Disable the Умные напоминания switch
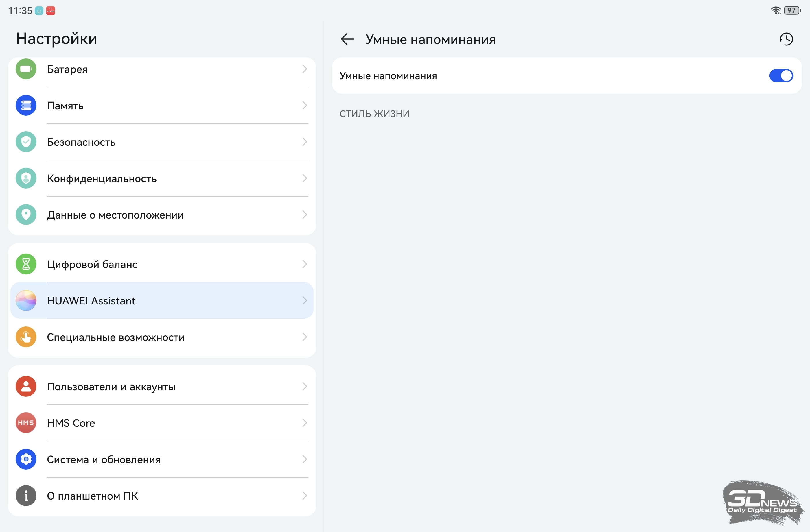The width and height of the screenshot is (810, 532). click(781, 75)
